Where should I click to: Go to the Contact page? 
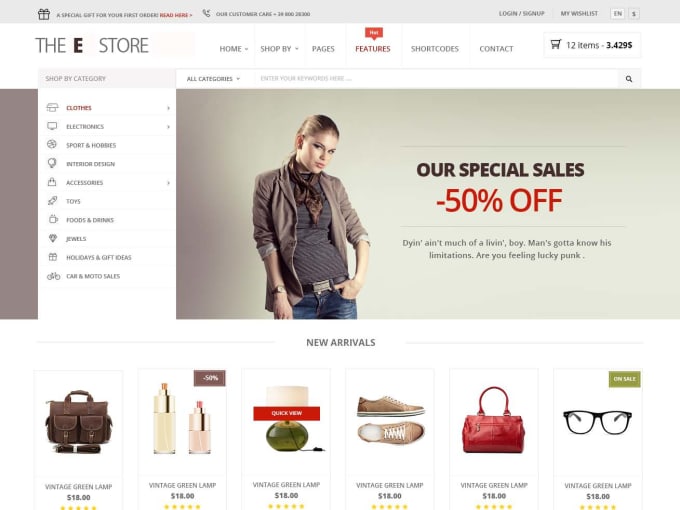pyautogui.click(x=496, y=49)
